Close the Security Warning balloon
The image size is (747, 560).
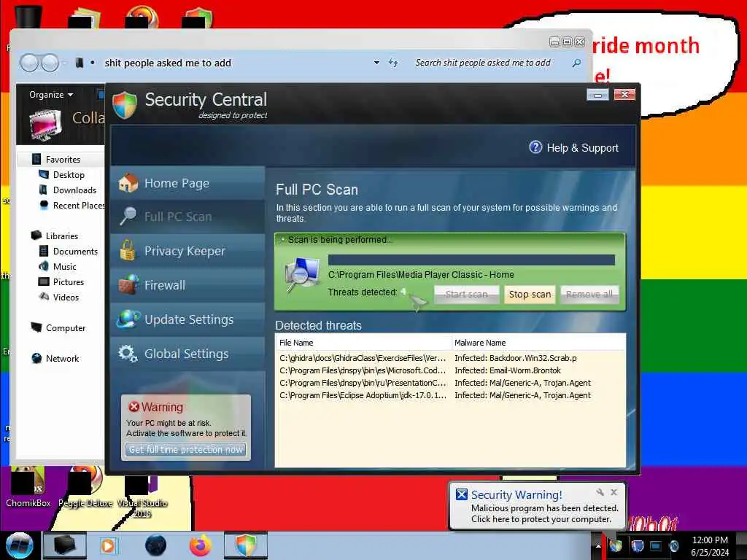[614, 492]
